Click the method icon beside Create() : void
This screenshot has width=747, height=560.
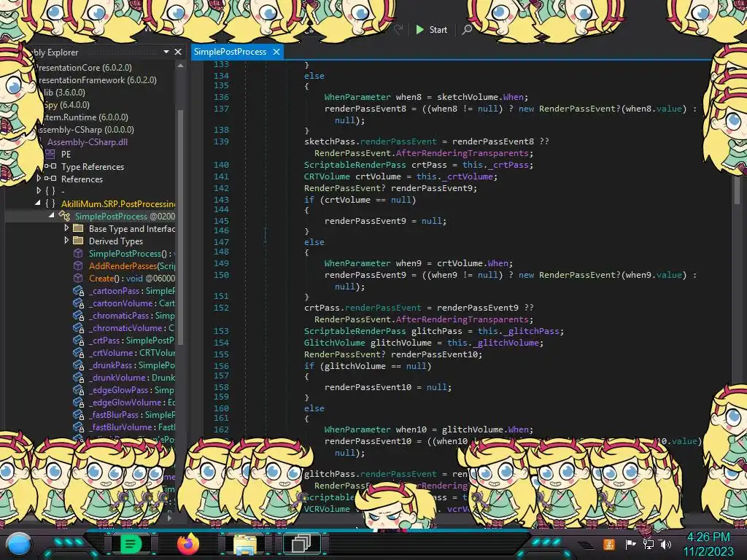[x=78, y=278]
